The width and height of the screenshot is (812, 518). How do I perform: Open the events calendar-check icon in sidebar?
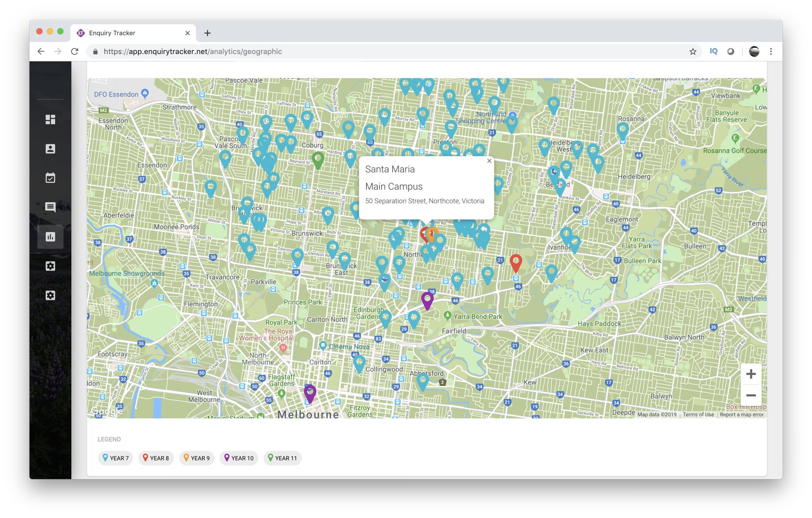pyautogui.click(x=50, y=178)
